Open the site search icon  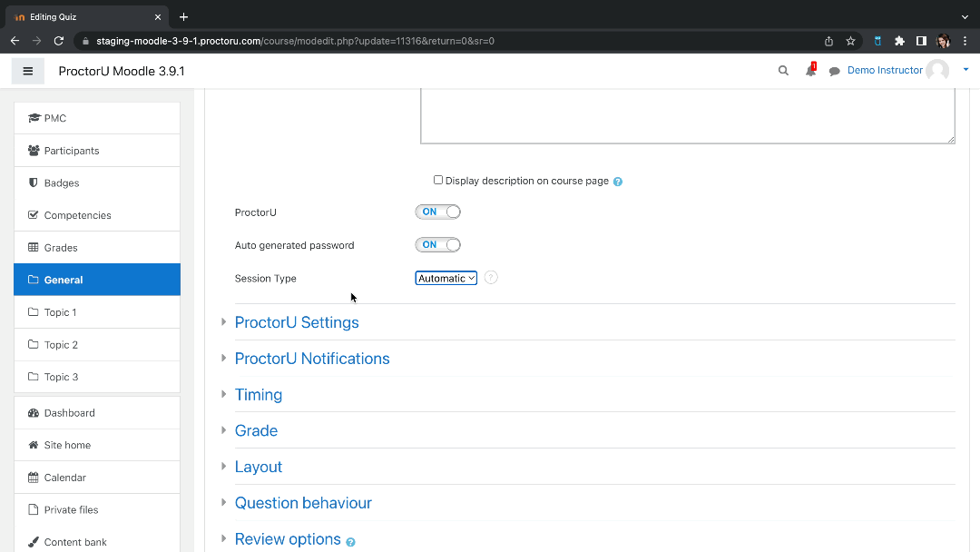(783, 71)
